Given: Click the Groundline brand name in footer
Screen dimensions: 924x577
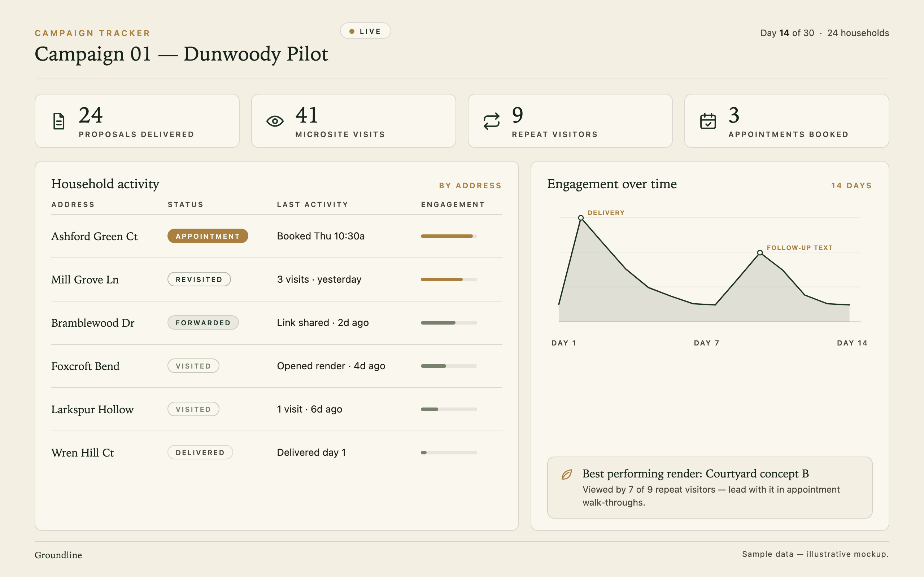Looking at the screenshot, I should (58, 555).
